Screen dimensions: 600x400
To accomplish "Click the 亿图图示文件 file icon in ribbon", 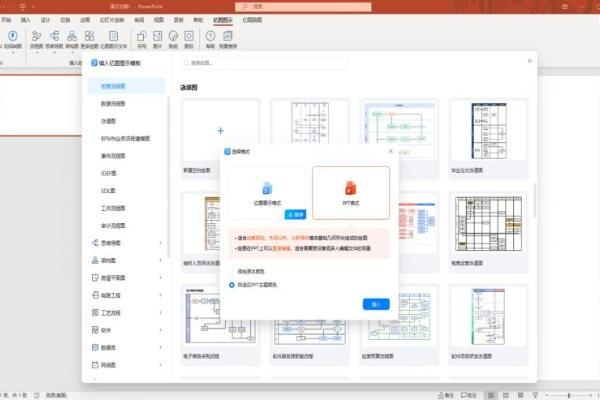I will pos(114,36).
